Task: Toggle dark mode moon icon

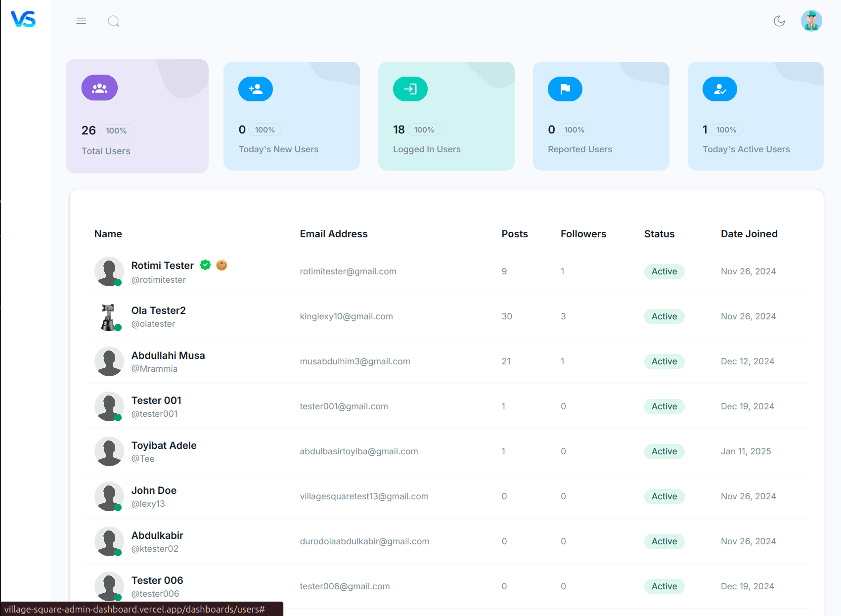Action: click(779, 21)
